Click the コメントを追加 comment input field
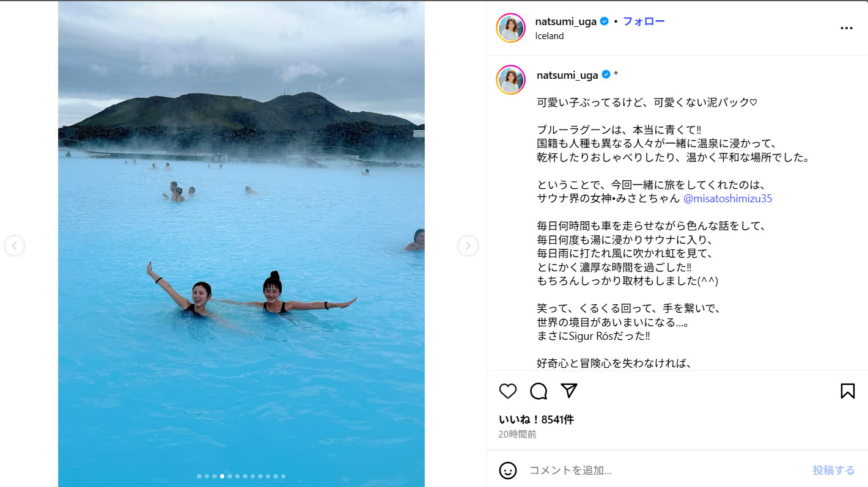The height and width of the screenshot is (487, 868). click(x=663, y=471)
